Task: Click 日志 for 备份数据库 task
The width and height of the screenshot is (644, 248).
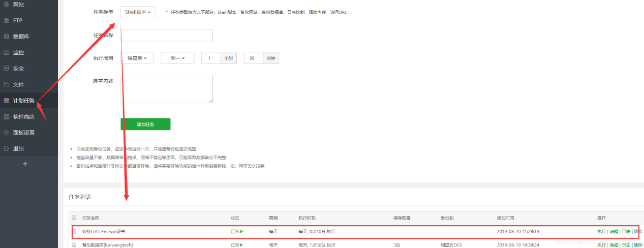Action: (626, 244)
